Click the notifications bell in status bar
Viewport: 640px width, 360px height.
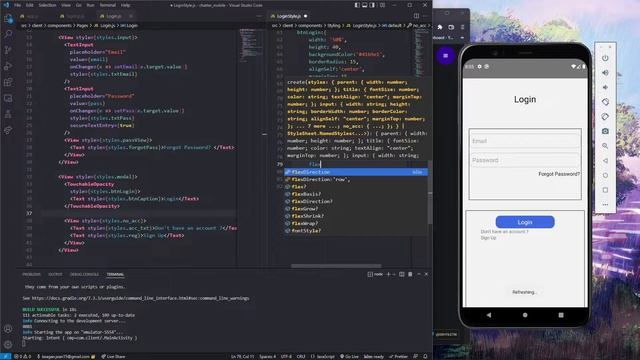(425, 356)
